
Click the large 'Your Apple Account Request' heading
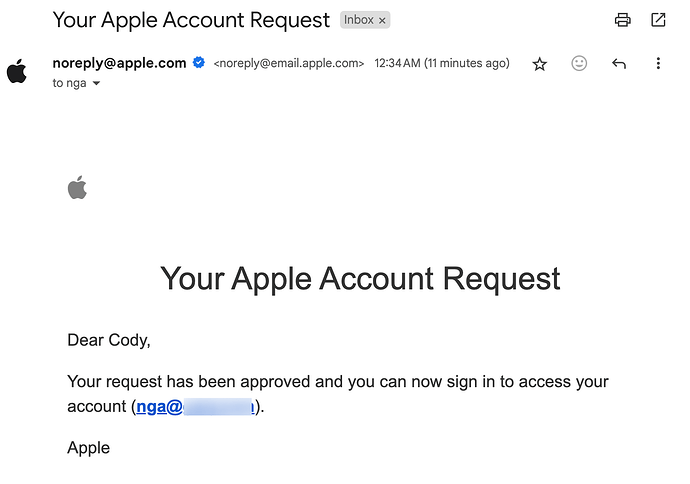click(360, 279)
